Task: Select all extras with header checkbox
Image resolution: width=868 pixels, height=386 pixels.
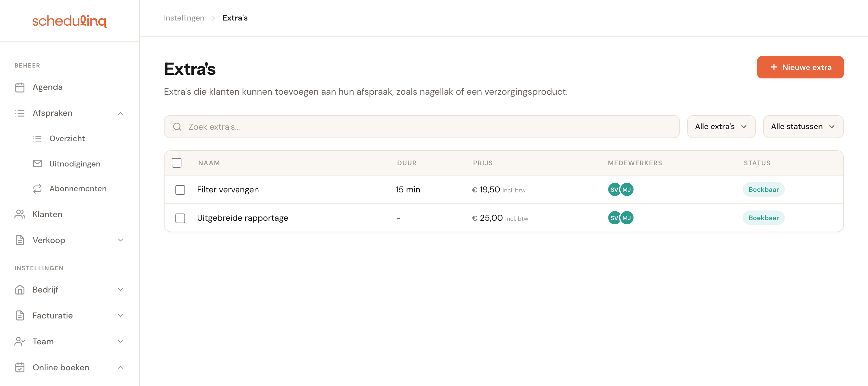Action: (x=177, y=163)
